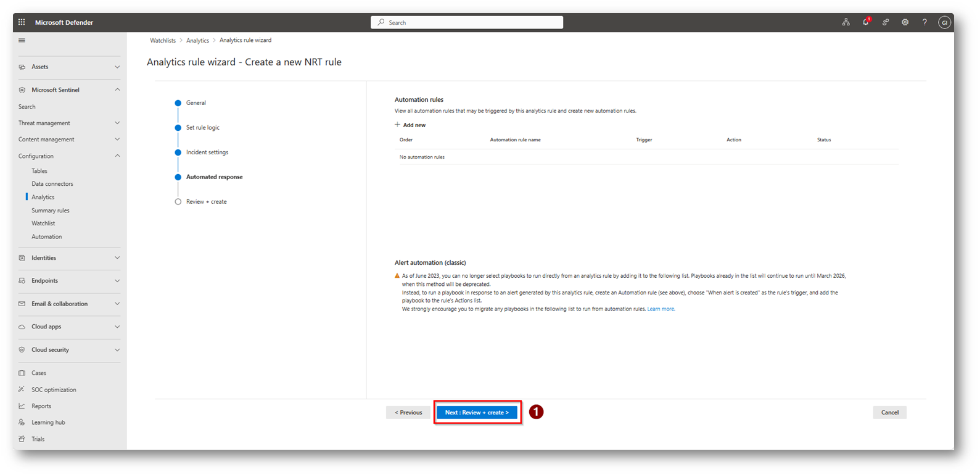The image size is (980, 476).
Task: Open Trials via its gift icon
Action: [x=22, y=439]
